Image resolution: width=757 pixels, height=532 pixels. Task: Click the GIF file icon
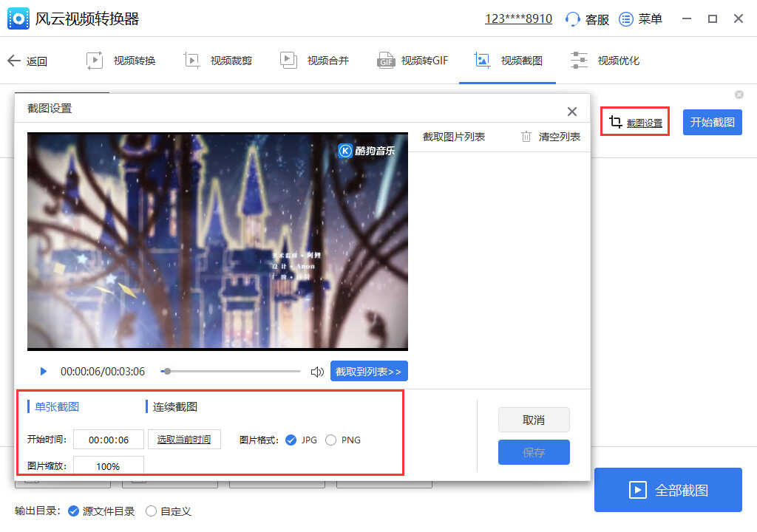click(386, 61)
